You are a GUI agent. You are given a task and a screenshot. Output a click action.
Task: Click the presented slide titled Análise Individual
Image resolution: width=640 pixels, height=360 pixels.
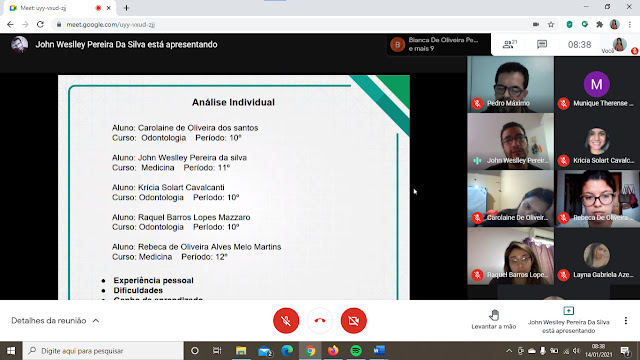point(233,187)
